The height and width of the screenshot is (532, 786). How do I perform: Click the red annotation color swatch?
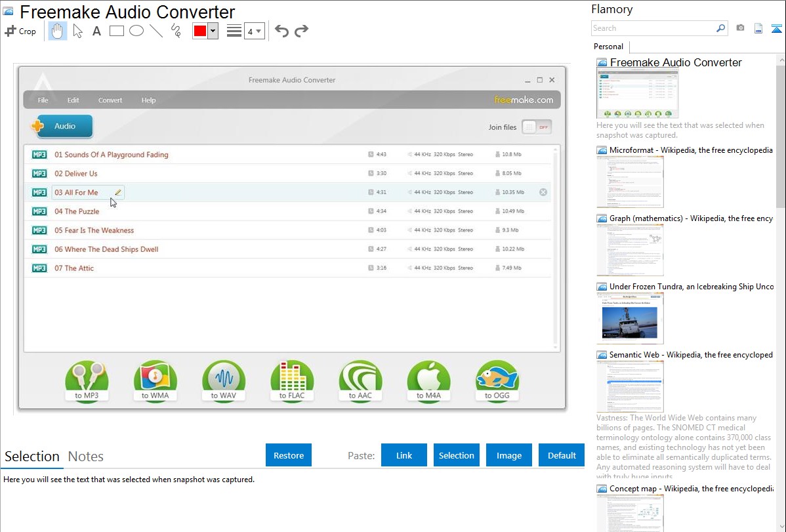200,31
